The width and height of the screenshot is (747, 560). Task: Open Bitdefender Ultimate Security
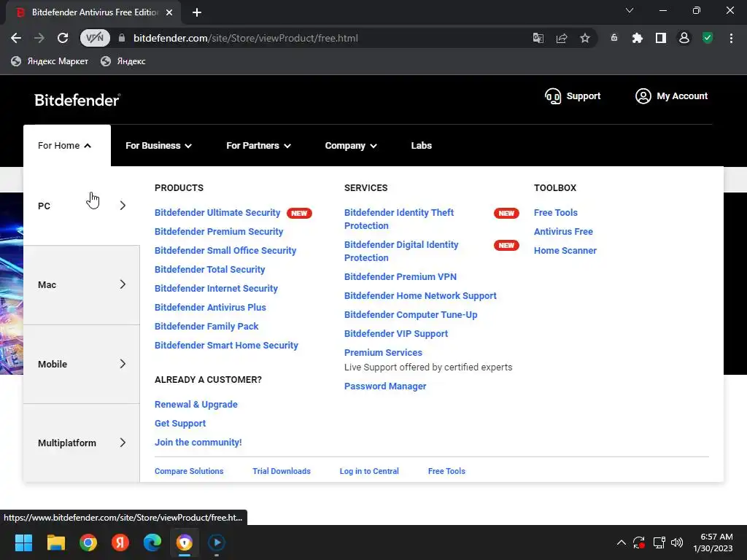click(x=217, y=213)
